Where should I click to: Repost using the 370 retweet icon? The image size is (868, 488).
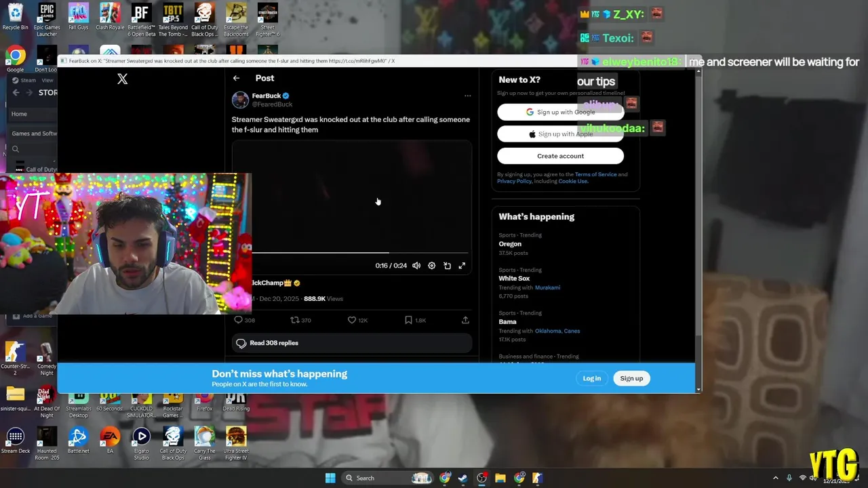[x=300, y=320]
